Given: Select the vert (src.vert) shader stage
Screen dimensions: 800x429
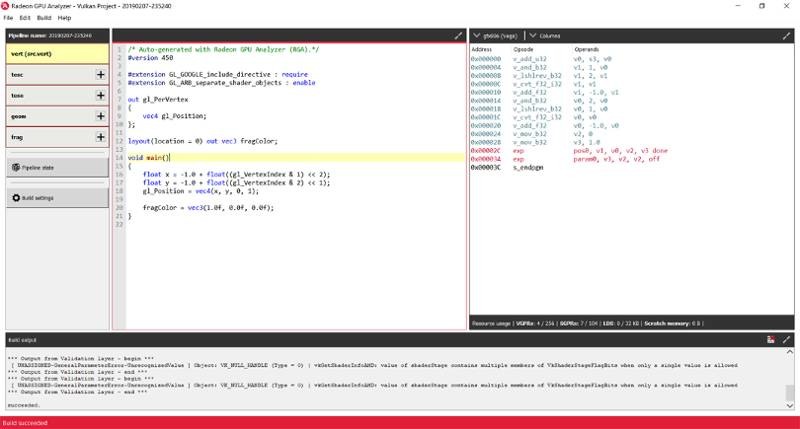Looking at the screenshot, I should tap(57, 54).
